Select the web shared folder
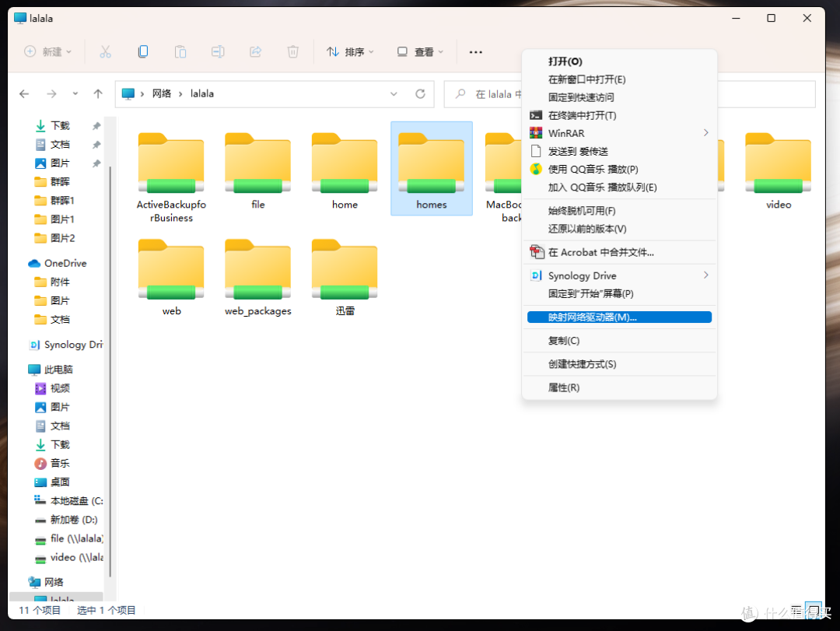The image size is (840, 631). (171, 278)
